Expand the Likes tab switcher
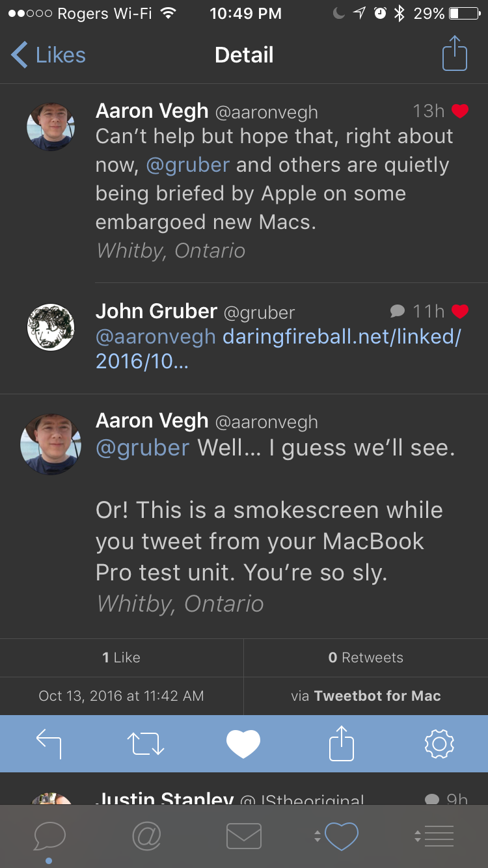 [x=336, y=835]
